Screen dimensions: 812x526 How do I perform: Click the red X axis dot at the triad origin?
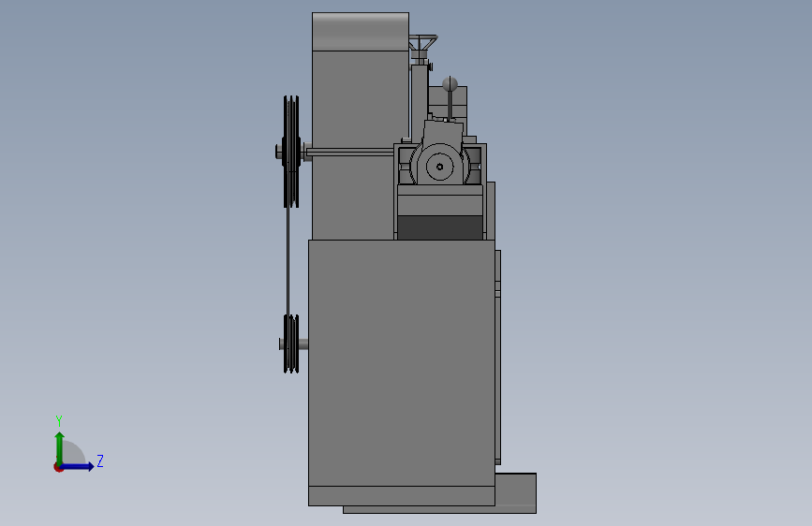point(58,467)
